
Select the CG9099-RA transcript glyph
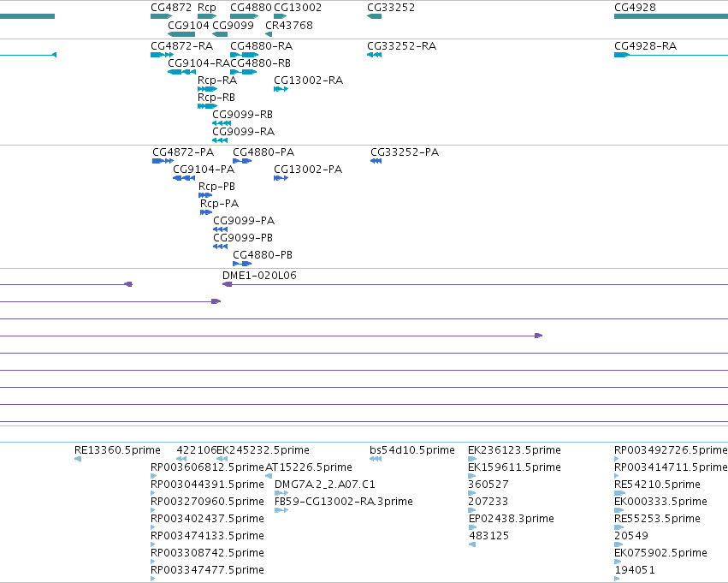coord(220,140)
